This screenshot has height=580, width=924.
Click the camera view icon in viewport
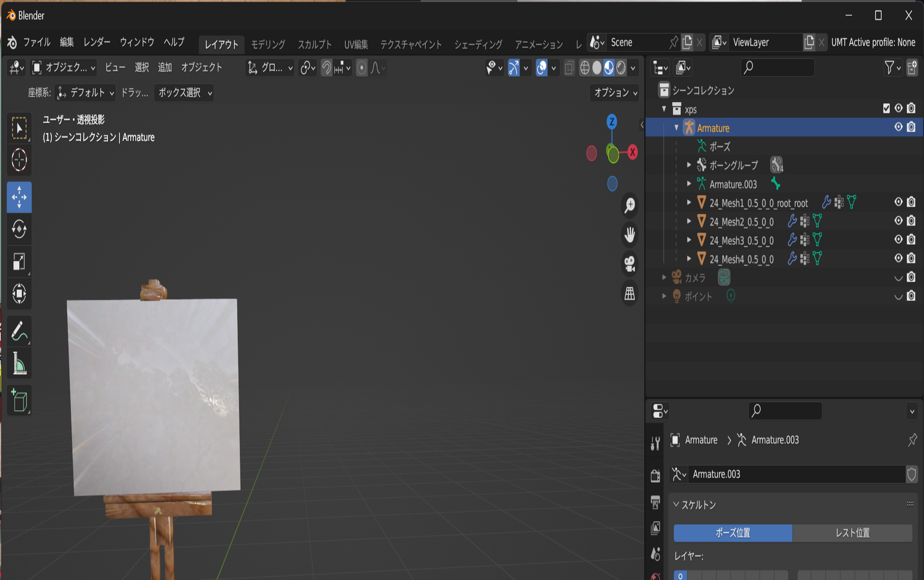click(630, 264)
